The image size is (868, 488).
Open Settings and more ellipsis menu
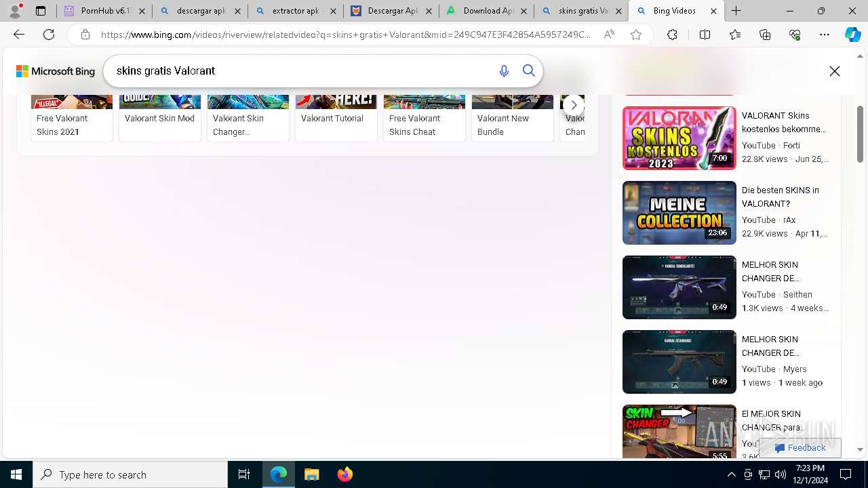(x=825, y=35)
